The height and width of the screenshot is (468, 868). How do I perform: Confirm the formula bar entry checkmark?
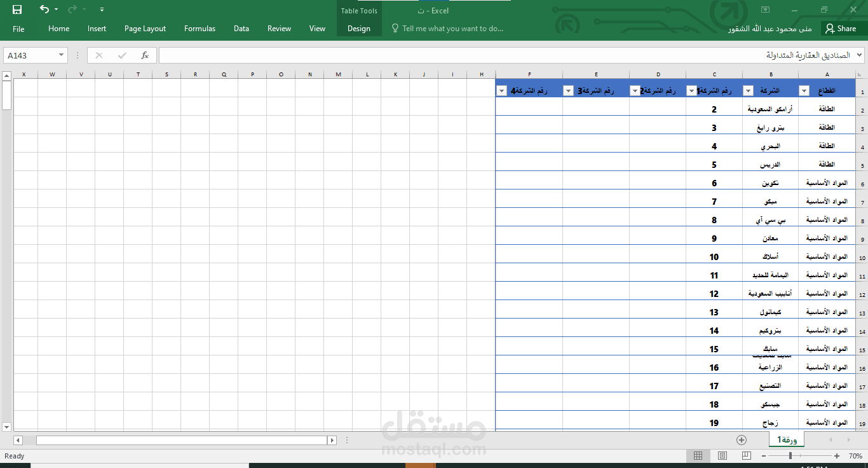pyautogui.click(x=122, y=55)
